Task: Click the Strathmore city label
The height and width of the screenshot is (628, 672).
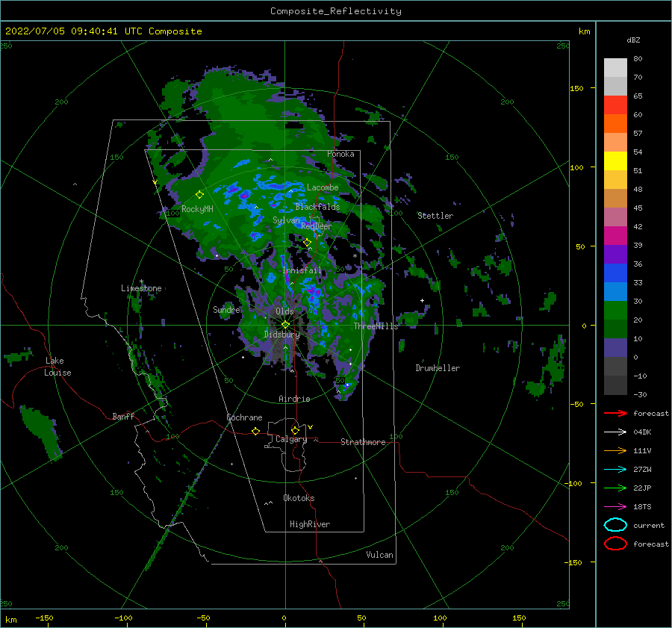Action: [363, 442]
